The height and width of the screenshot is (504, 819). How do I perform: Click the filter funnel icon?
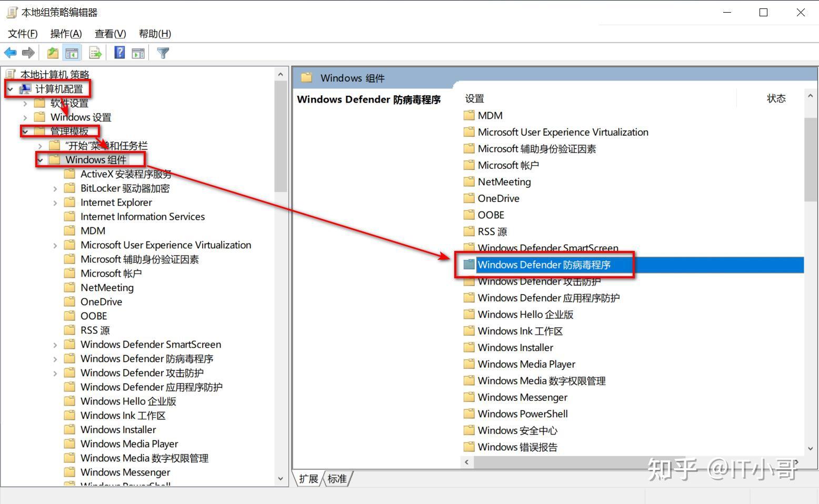[163, 52]
